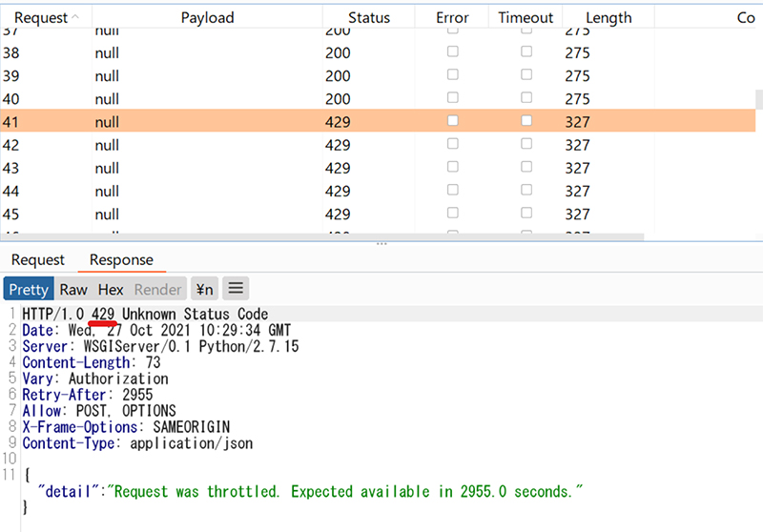The image size is (763, 532).
Task: Select request row 45
Action: coord(378,214)
